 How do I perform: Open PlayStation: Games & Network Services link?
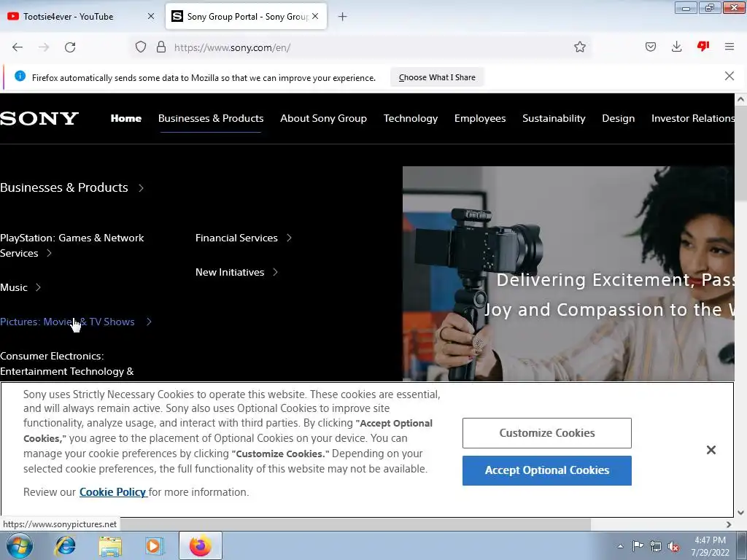coord(72,245)
